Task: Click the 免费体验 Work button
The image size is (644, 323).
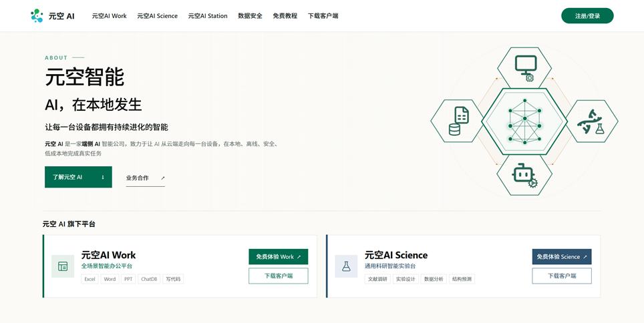Action: point(279,256)
